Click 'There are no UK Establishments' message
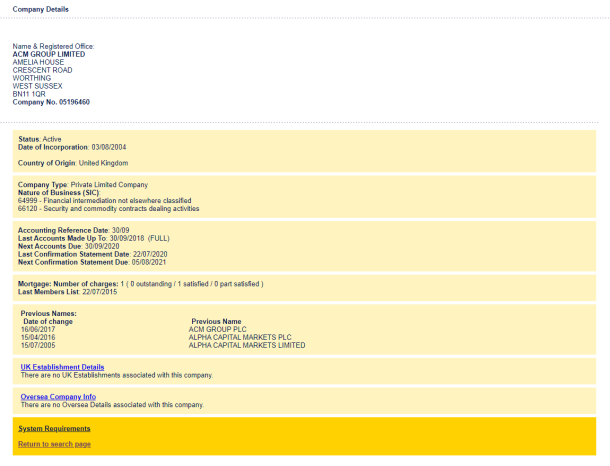The height and width of the screenshot is (466, 610). pyautogui.click(x=117, y=375)
